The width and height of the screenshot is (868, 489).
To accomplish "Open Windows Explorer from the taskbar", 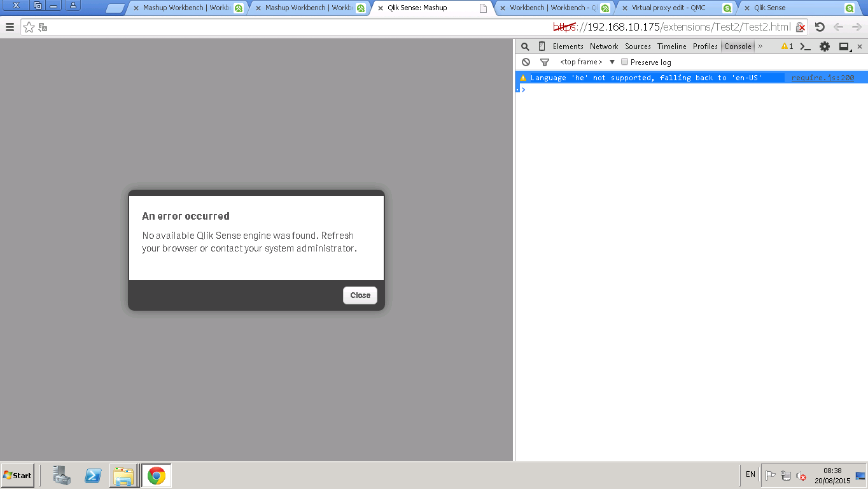I will (x=123, y=476).
